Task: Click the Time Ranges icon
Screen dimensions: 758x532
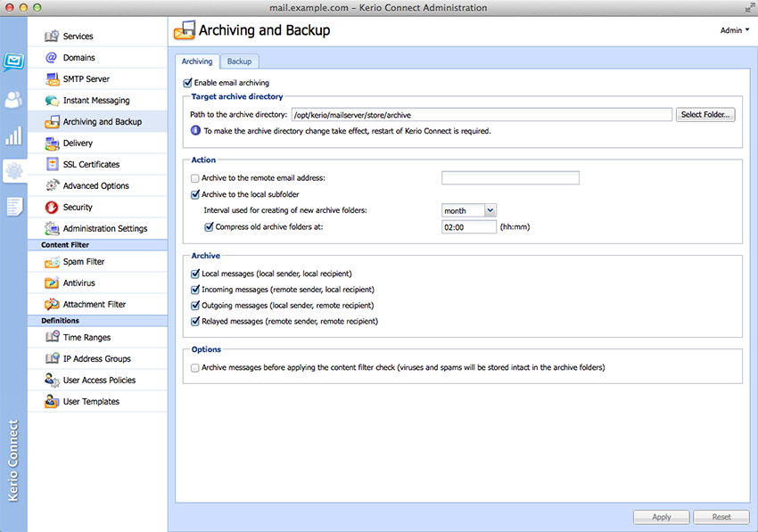Action: click(53, 337)
